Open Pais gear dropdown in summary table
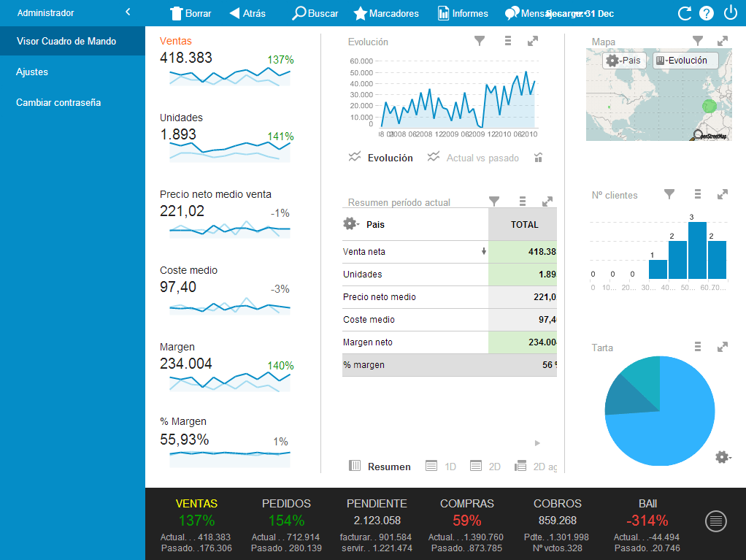The height and width of the screenshot is (560, 746). point(351,224)
